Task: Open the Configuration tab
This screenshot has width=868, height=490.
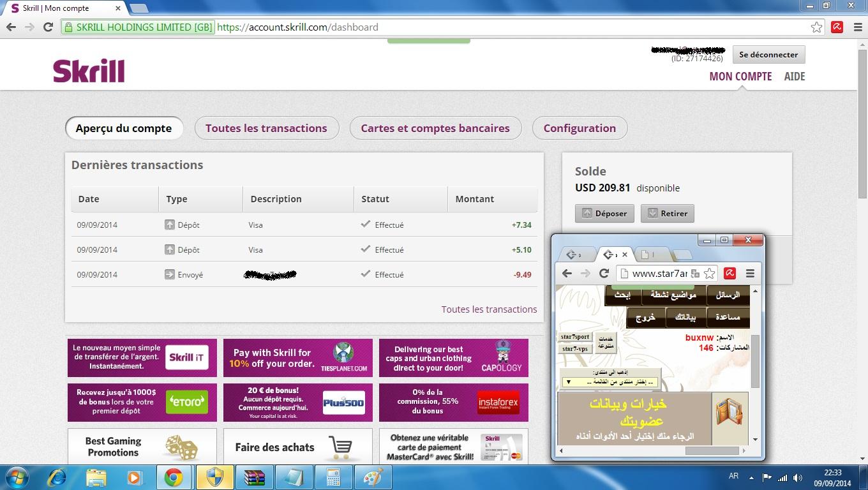Action: tap(580, 128)
